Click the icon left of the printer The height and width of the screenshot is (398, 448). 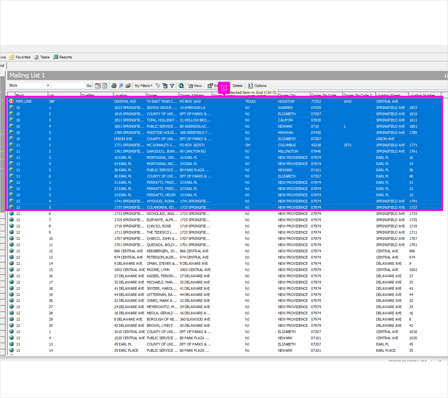(105, 86)
